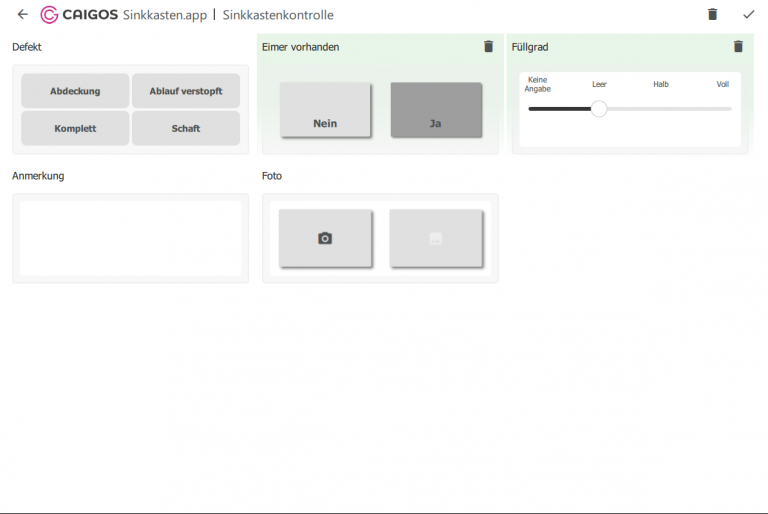Take a photo with the camera button
Viewport: 768px width, 514px height.
point(325,238)
